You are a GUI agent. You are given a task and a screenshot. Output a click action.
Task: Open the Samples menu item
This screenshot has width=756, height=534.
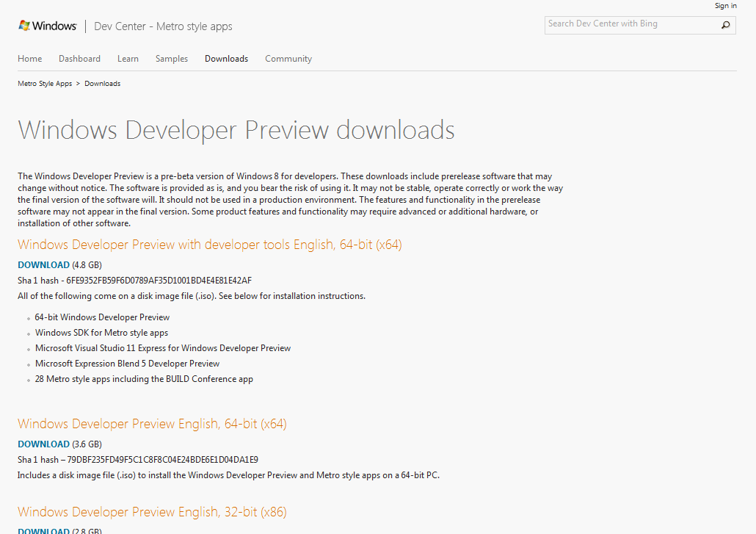tap(172, 59)
